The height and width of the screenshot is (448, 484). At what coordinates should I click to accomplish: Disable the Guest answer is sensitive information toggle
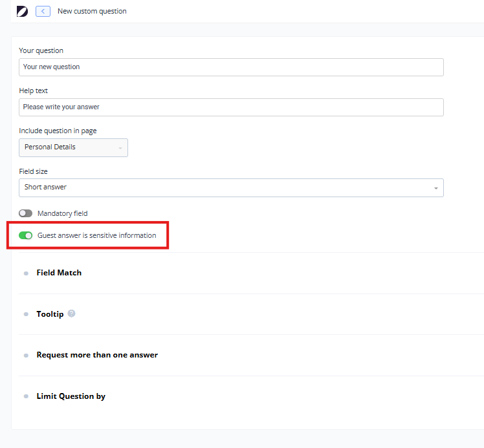tap(26, 235)
